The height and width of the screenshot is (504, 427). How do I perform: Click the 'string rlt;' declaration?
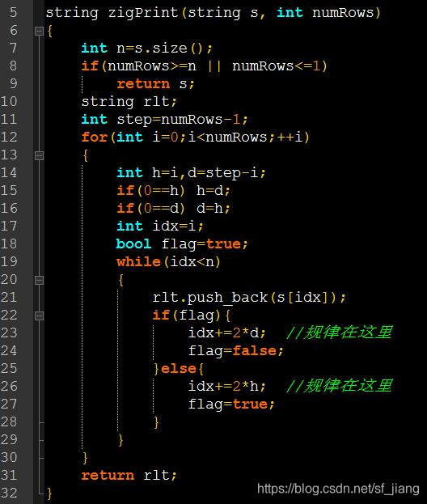point(129,102)
